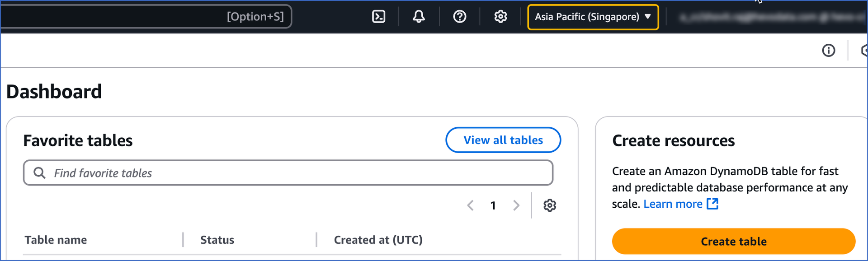Focus the Find favorite tables search field

click(x=288, y=173)
